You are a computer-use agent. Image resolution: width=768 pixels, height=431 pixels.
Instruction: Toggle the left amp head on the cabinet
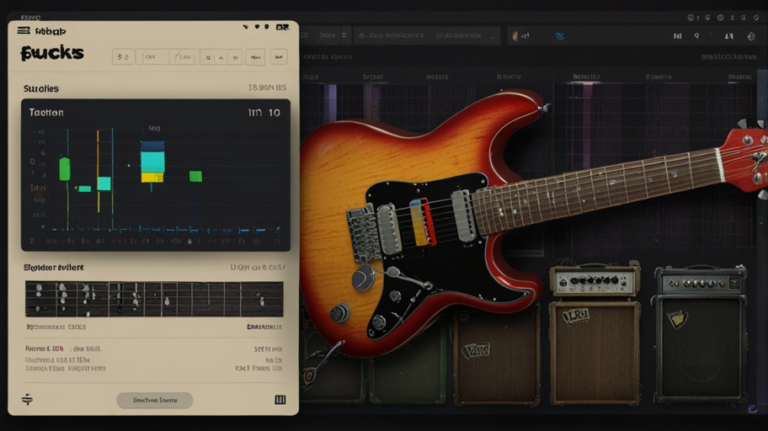(595, 280)
